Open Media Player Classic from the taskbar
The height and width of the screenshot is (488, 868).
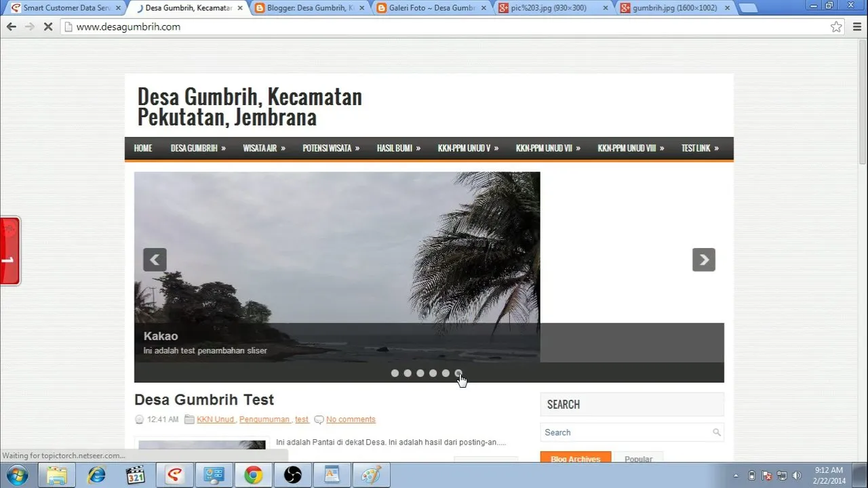[136, 475]
